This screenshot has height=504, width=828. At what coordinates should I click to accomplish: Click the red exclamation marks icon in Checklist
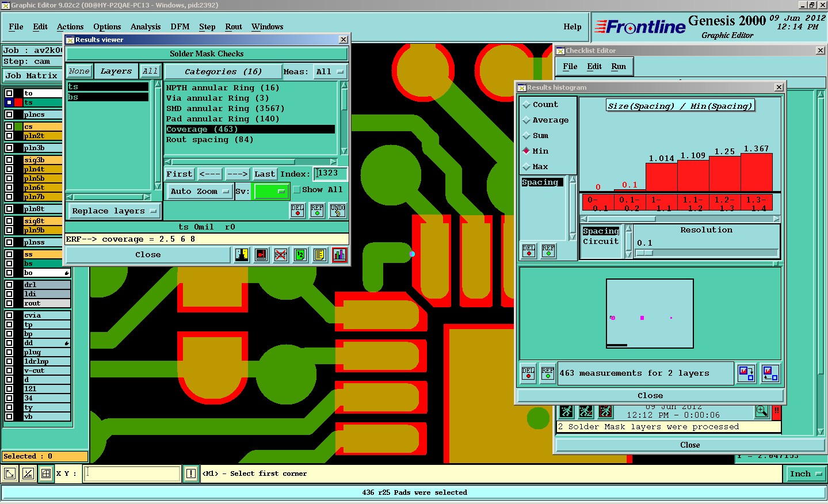coord(777,411)
